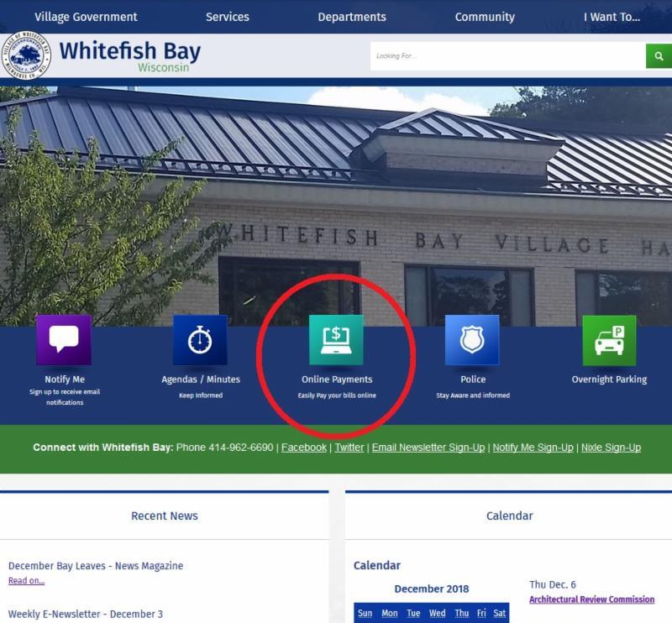This screenshot has width=672, height=623.
Task: Click the Sun calendar column header
Action: (x=365, y=613)
